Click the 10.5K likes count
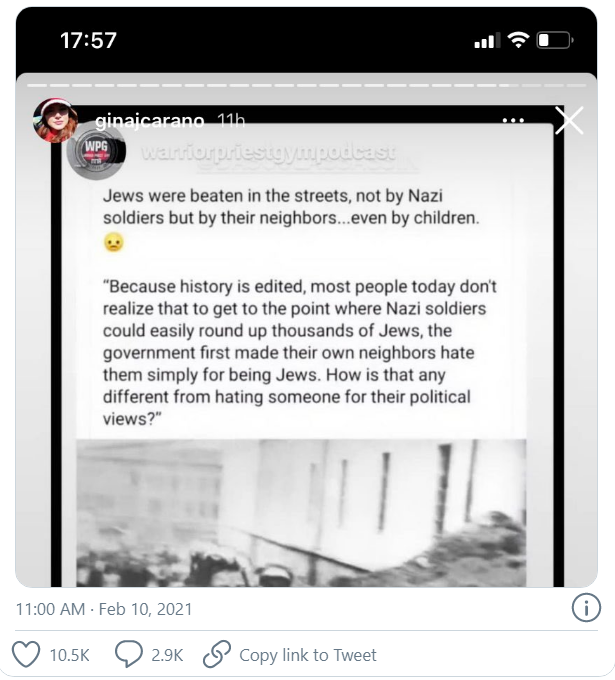The height and width of the screenshot is (680, 615). click(70, 655)
